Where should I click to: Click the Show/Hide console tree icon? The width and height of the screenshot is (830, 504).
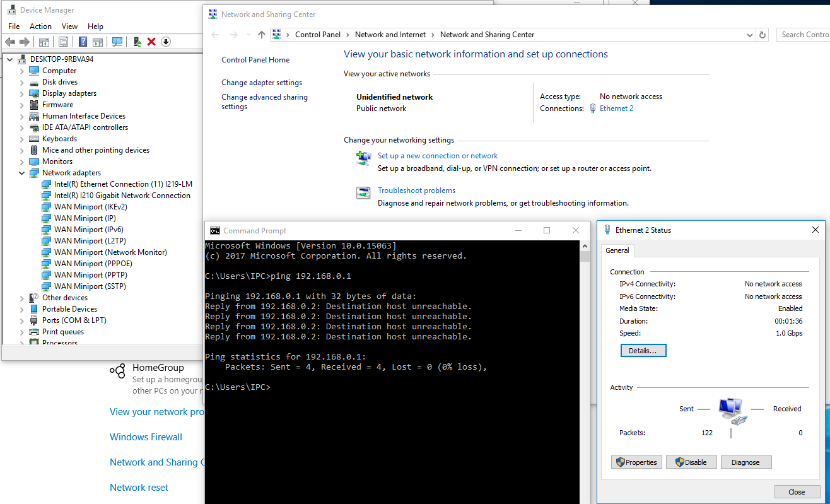tap(44, 42)
